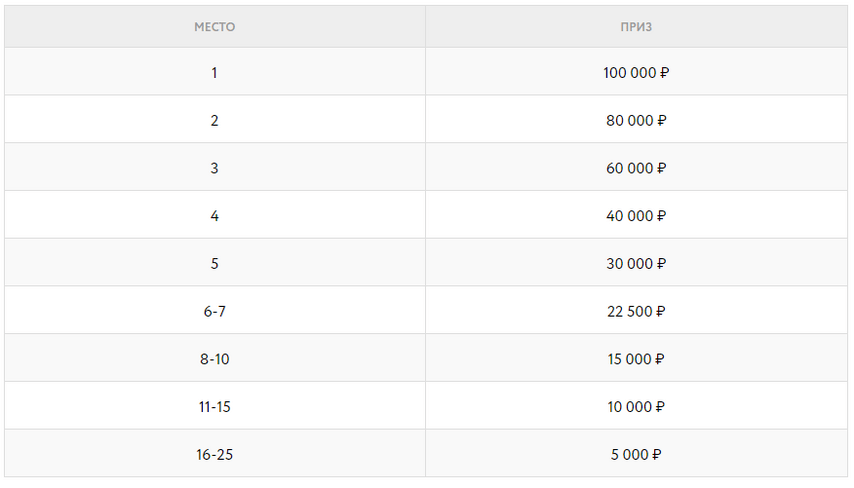Select the 40 000 ₽ prize cell
The height and width of the screenshot is (488, 854).
coord(636,215)
